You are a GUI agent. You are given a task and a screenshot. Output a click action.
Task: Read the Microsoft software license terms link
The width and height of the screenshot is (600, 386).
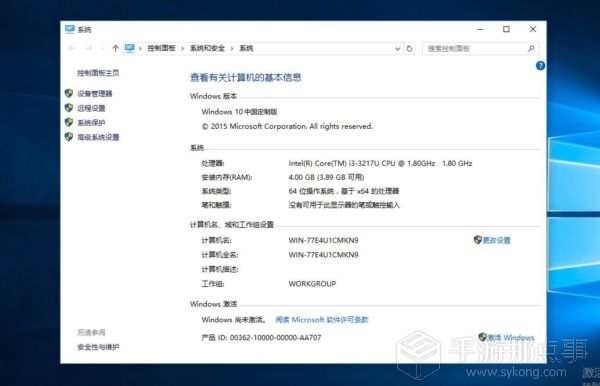pos(322,319)
